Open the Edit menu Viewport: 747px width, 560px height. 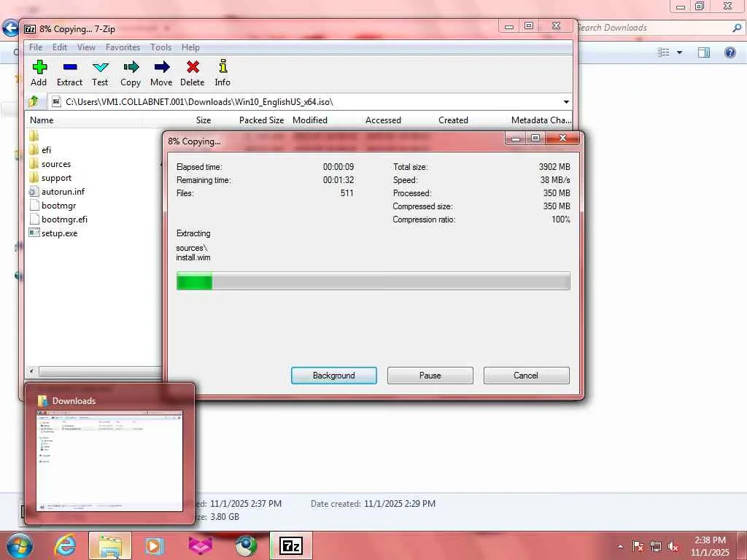click(60, 47)
